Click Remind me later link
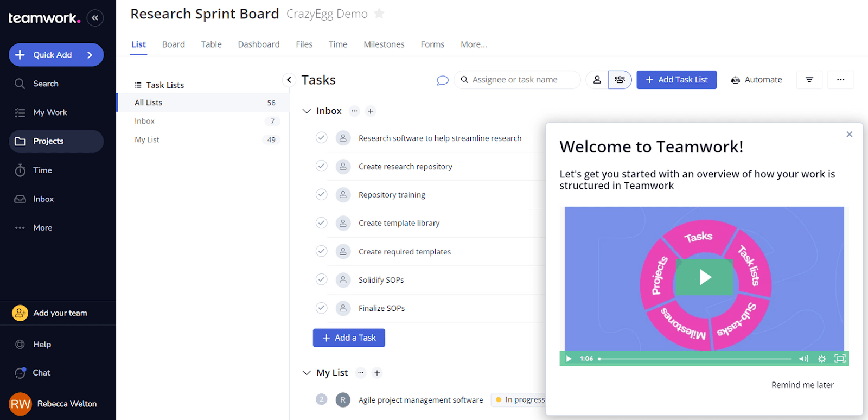868x420 pixels. coord(802,385)
